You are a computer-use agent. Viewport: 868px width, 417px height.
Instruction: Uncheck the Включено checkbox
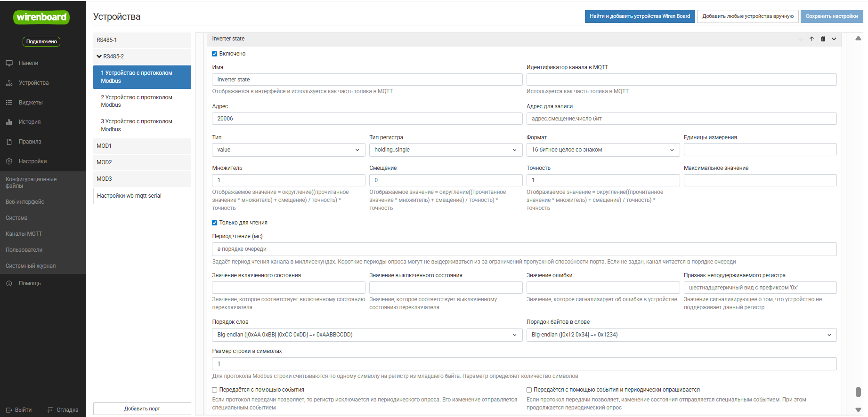[x=215, y=54]
